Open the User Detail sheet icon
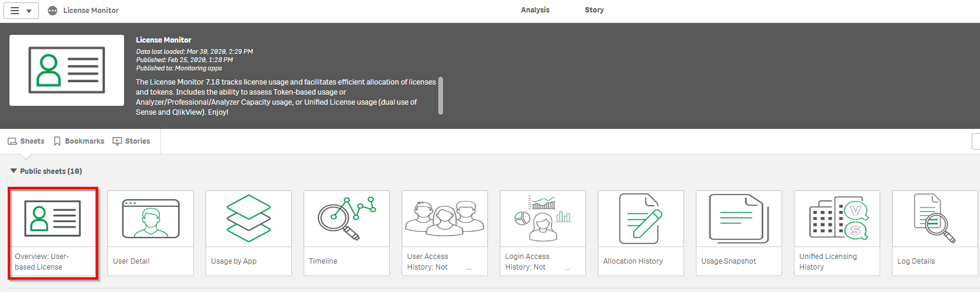The image size is (980, 292). point(151,219)
